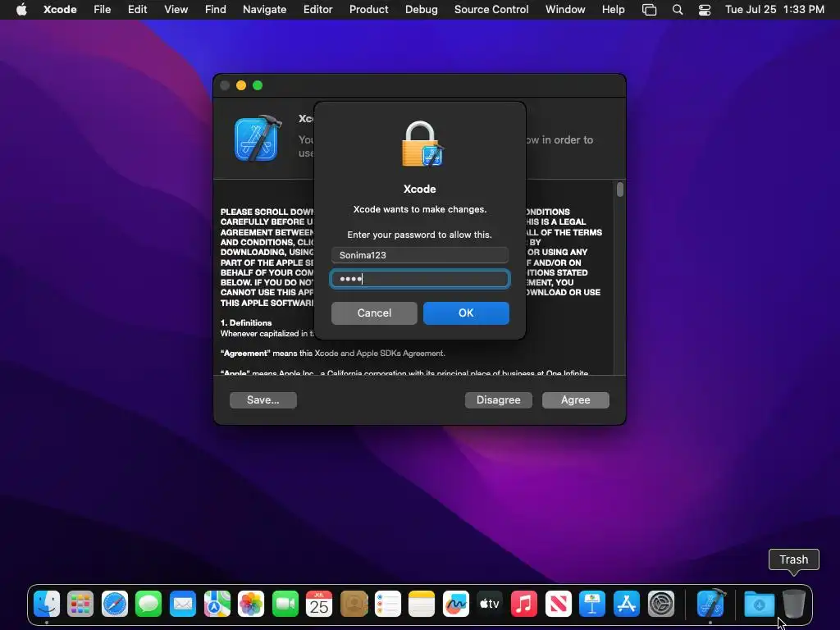
Task: Open the Edit menu
Action: click(137, 10)
